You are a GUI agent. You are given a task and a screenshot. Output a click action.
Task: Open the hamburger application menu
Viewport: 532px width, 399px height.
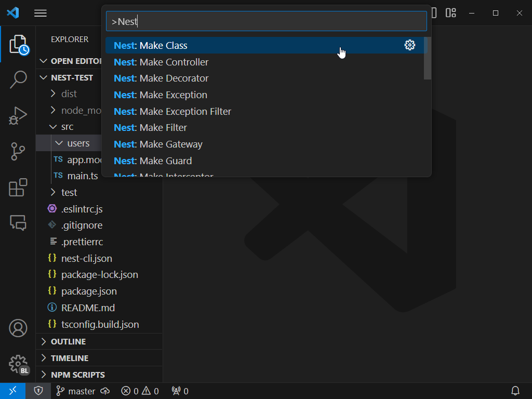click(x=41, y=13)
